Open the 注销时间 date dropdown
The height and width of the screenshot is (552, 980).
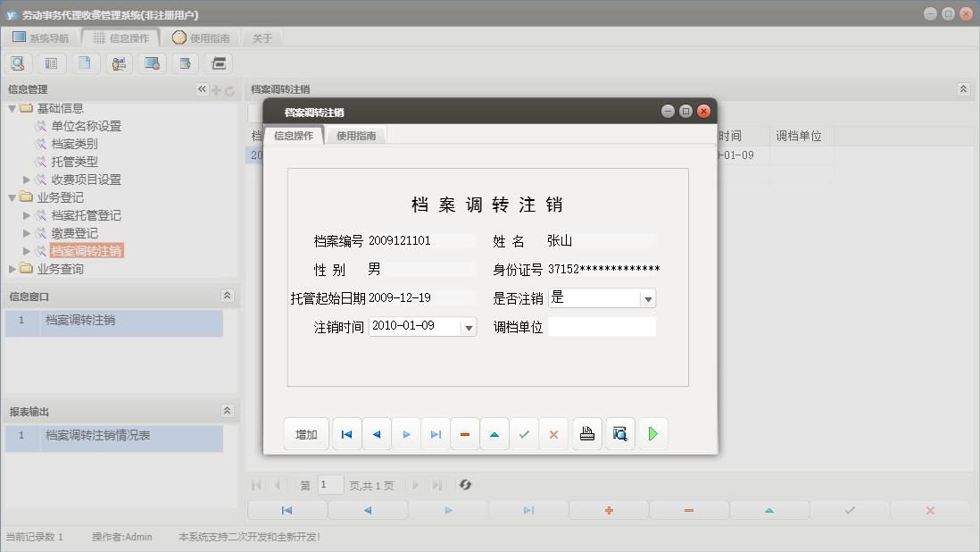(468, 326)
